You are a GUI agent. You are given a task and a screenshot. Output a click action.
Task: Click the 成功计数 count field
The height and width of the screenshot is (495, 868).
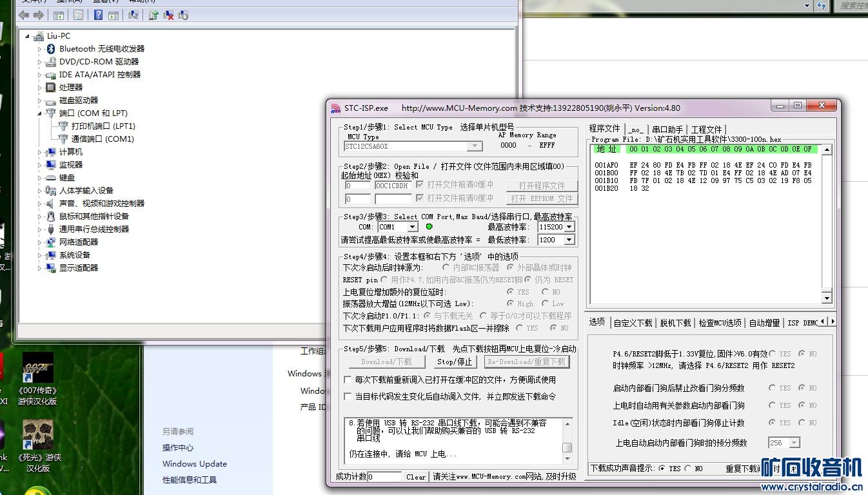(x=385, y=477)
